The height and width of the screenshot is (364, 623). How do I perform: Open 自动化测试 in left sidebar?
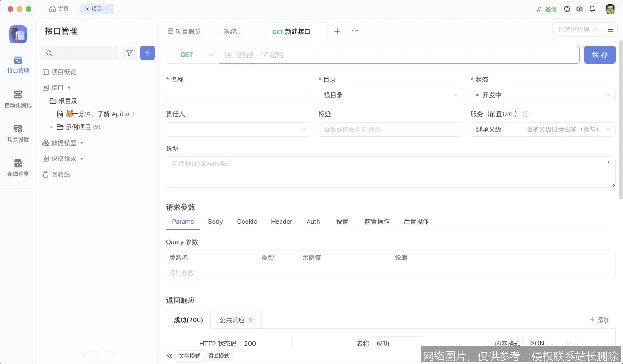[x=18, y=99]
